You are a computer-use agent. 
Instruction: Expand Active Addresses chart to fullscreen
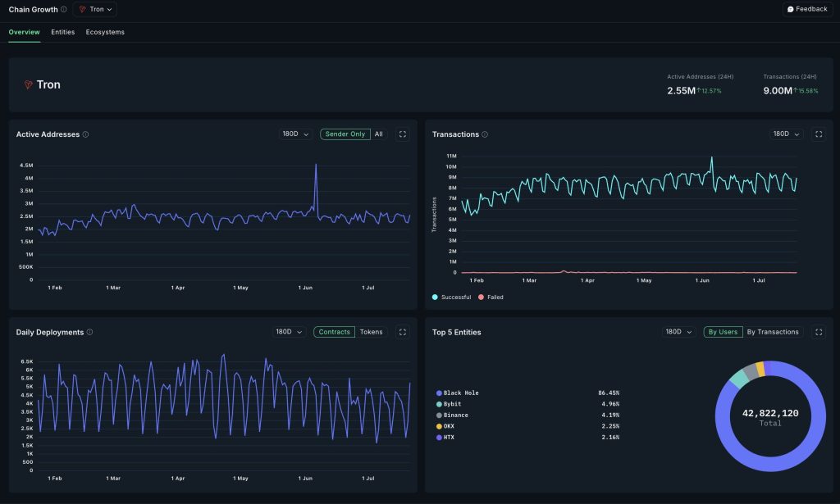point(402,134)
